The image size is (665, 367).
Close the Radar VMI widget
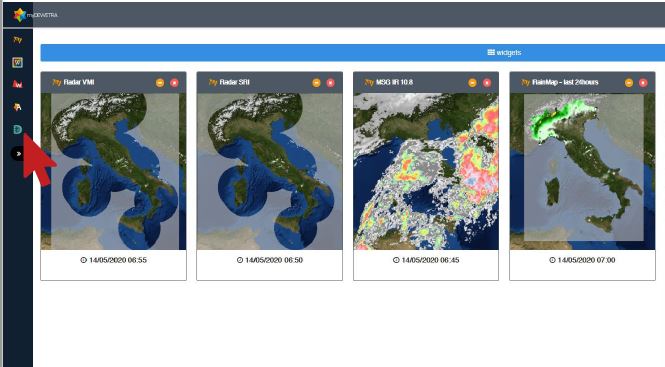tap(174, 83)
